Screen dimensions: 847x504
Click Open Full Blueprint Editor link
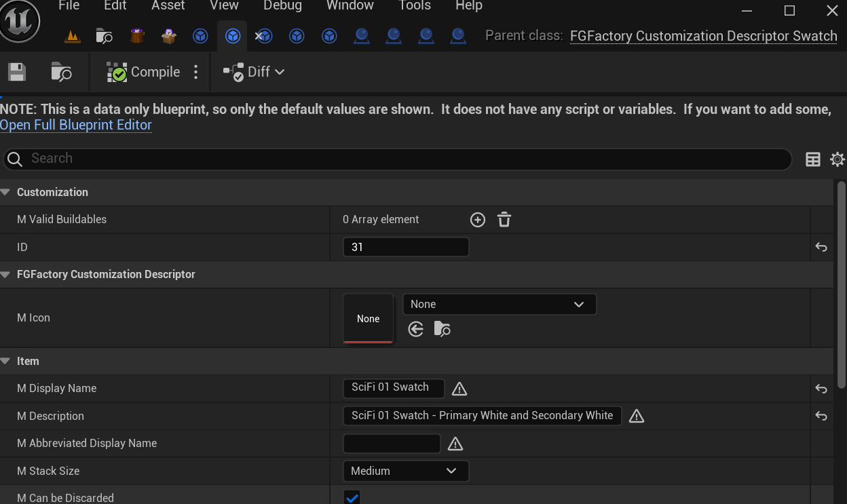76,125
